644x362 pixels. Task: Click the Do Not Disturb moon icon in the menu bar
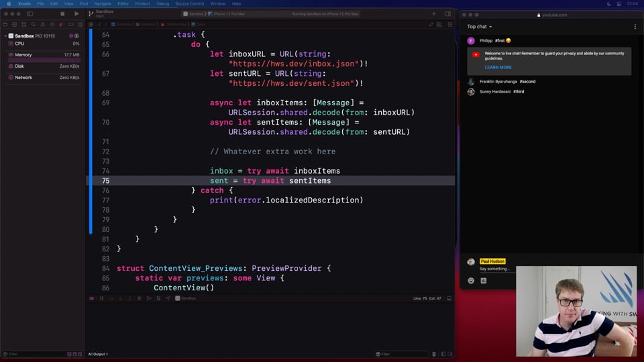coord(608,4)
